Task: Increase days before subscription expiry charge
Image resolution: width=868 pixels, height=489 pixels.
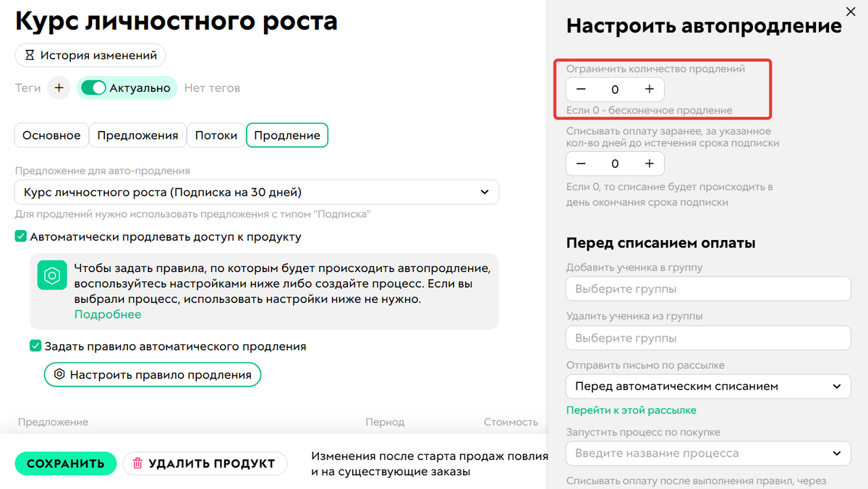Action: (650, 164)
